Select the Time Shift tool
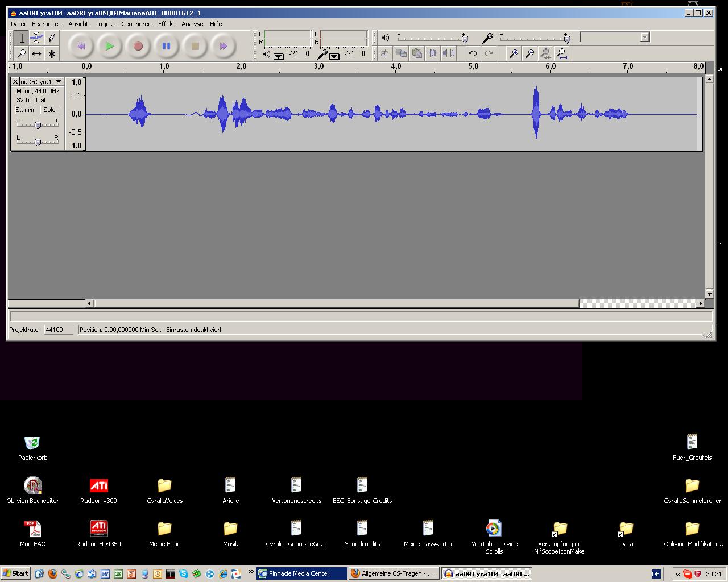728x582 pixels. [36, 53]
